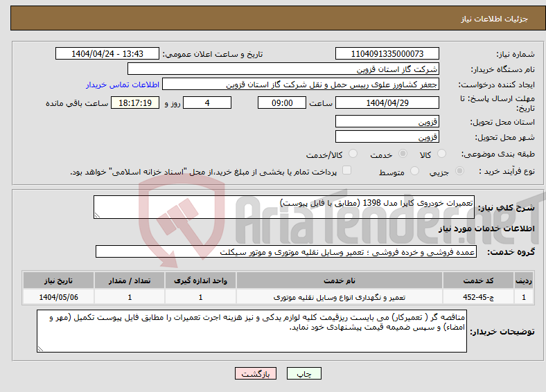This screenshot has height=392, width=546.
Task: Click the general need description textarea
Action: (284, 207)
